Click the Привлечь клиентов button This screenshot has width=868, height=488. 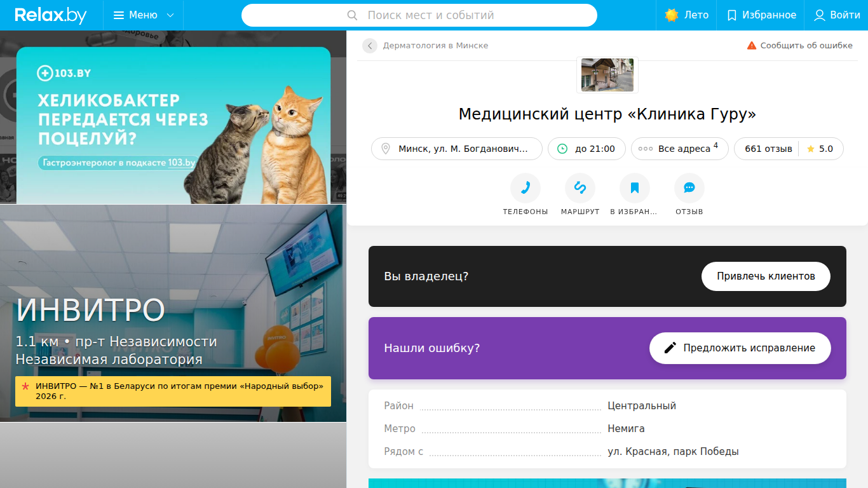(x=766, y=276)
